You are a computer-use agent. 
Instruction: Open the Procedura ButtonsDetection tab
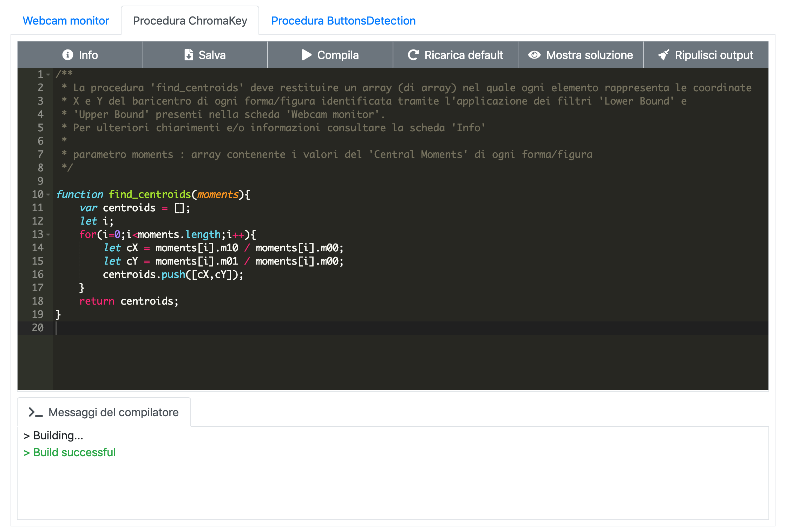[x=343, y=21]
